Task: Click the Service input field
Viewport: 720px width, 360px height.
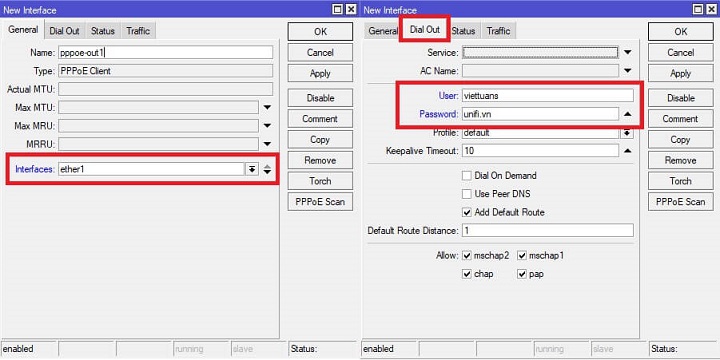Action: point(540,52)
